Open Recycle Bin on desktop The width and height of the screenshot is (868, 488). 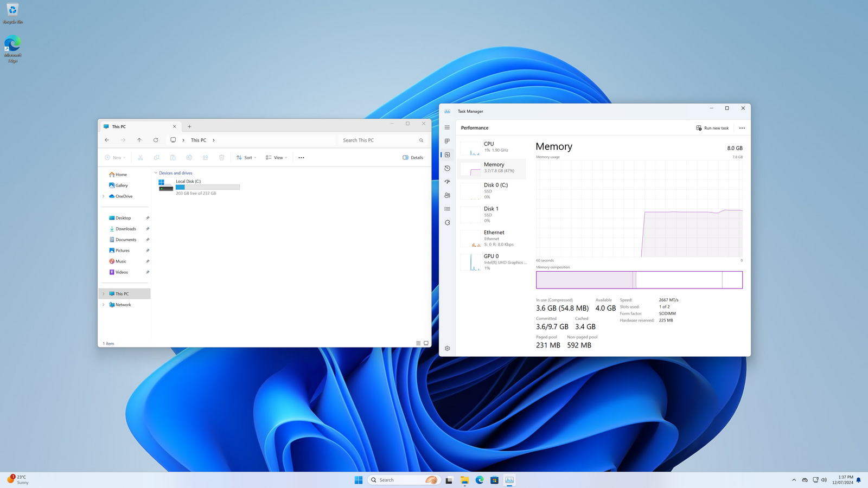[12, 14]
